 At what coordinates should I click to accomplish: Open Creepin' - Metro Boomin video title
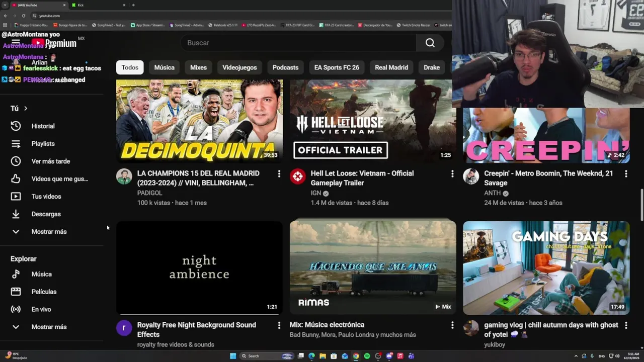coord(548,178)
